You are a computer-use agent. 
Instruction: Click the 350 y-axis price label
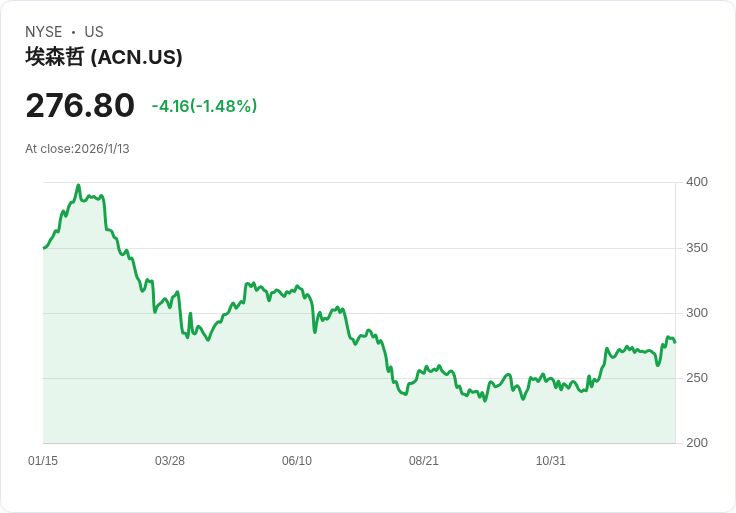696,248
